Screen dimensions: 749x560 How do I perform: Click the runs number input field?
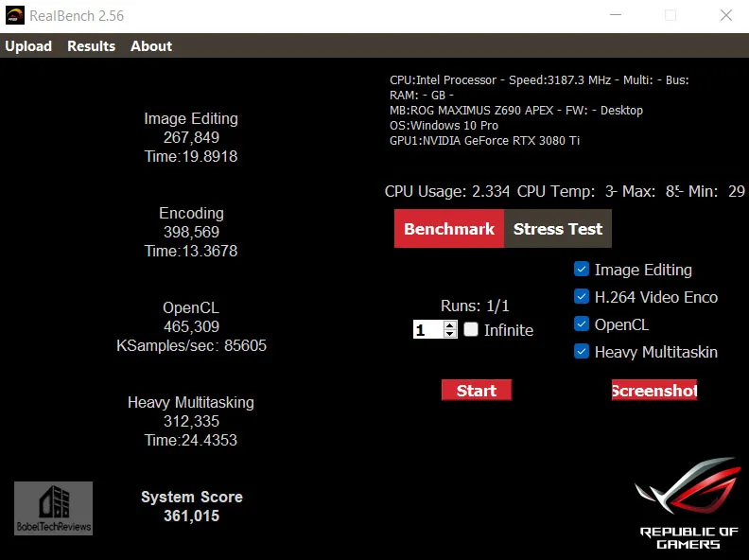(x=428, y=330)
